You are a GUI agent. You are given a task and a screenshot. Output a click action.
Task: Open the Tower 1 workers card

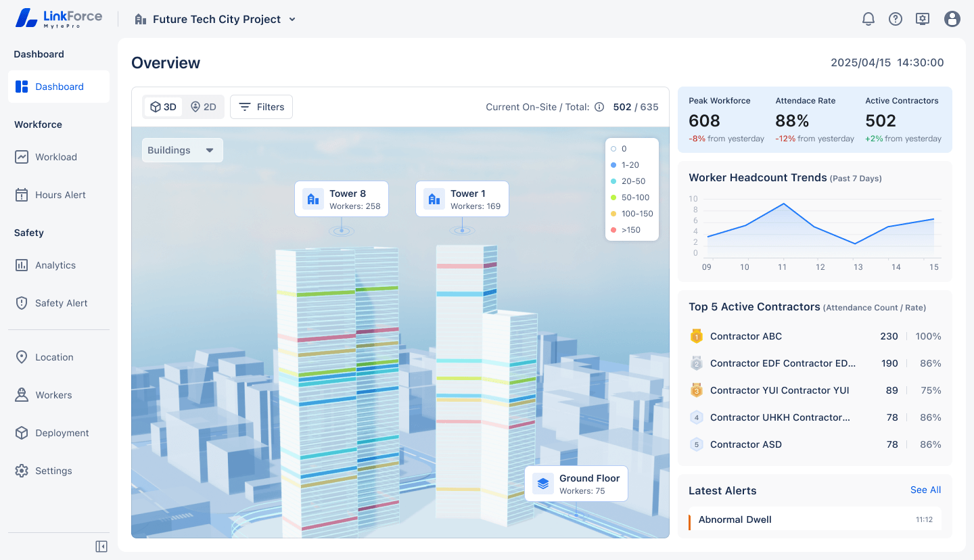pyautogui.click(x=462, y=199)
